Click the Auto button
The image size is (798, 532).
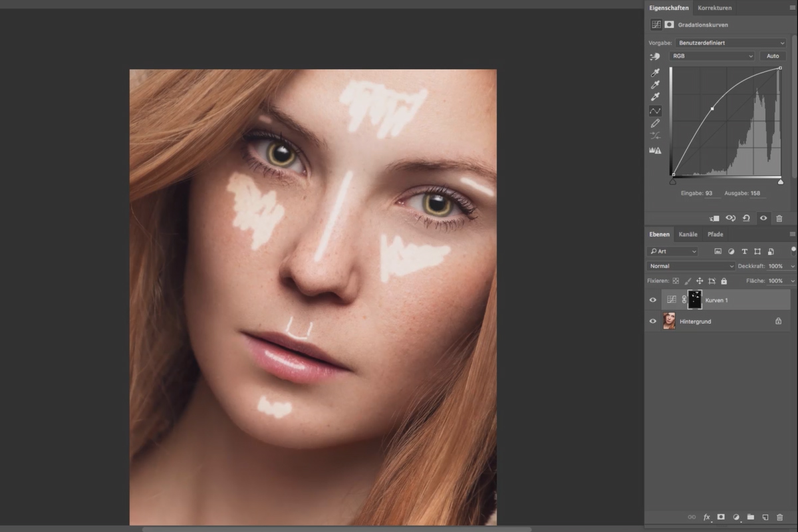pos(773,56)
